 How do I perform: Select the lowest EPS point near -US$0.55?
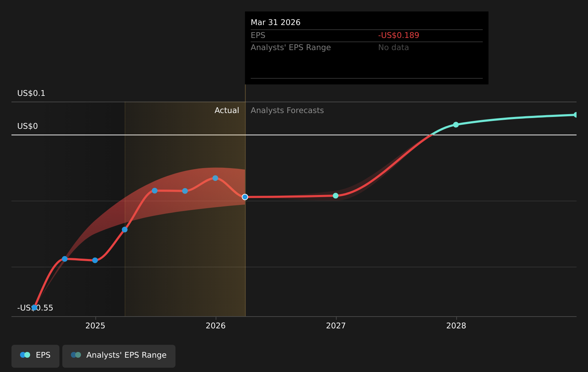pyautogui.click(x=34, y=308)
